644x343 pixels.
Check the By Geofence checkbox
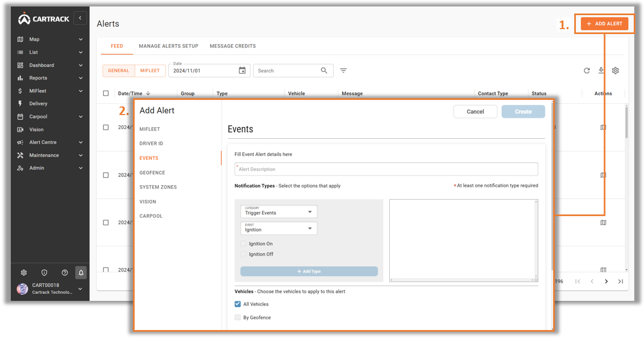point(237,318)
